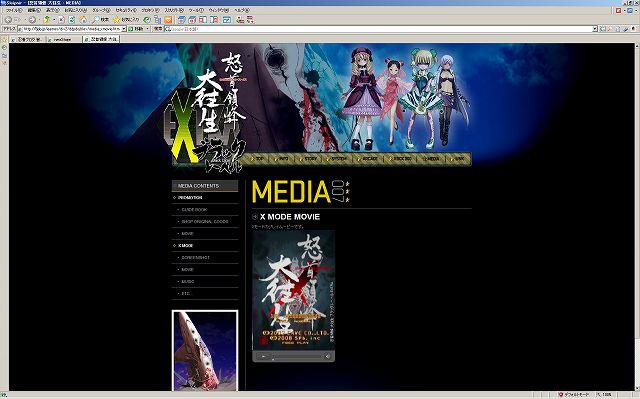Play the X MODE movie
Image resolution: width=640 pixels, height=399 pixels.
point(263,357)
